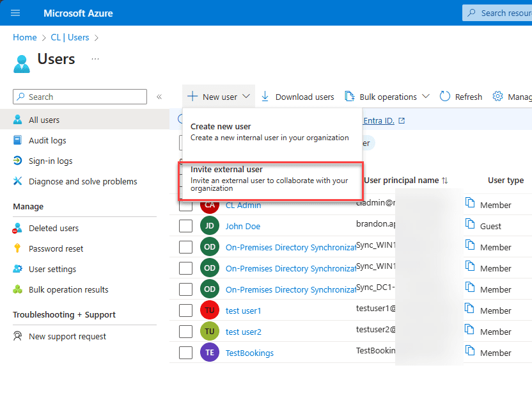Click the Download users arrow icon
The width and height of the screenshot is (532, 395).
(265, 97)
